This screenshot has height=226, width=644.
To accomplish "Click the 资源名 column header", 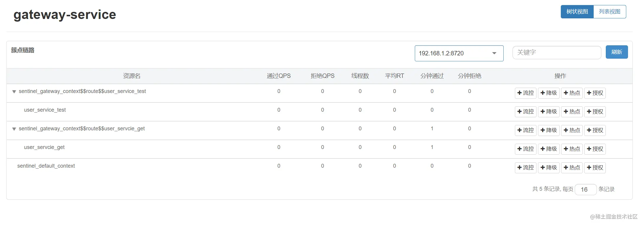I will pos(132,76).
